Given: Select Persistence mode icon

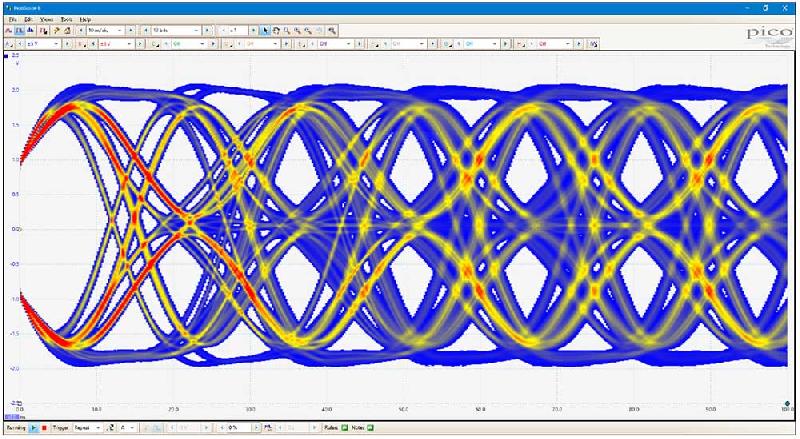Looking at the screenshot, I should click(x=19, y=31).
